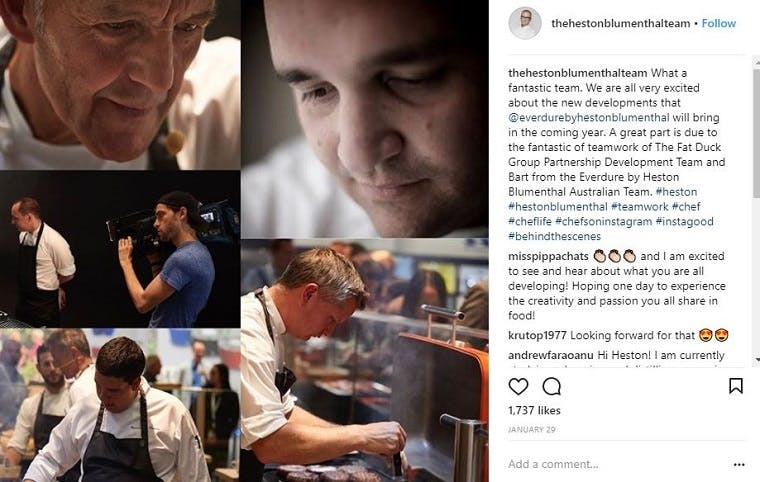Visit the @everdurebyhestonblumenthal mention
This screenshot has height=482, width=760.
[x=588, y=117]
